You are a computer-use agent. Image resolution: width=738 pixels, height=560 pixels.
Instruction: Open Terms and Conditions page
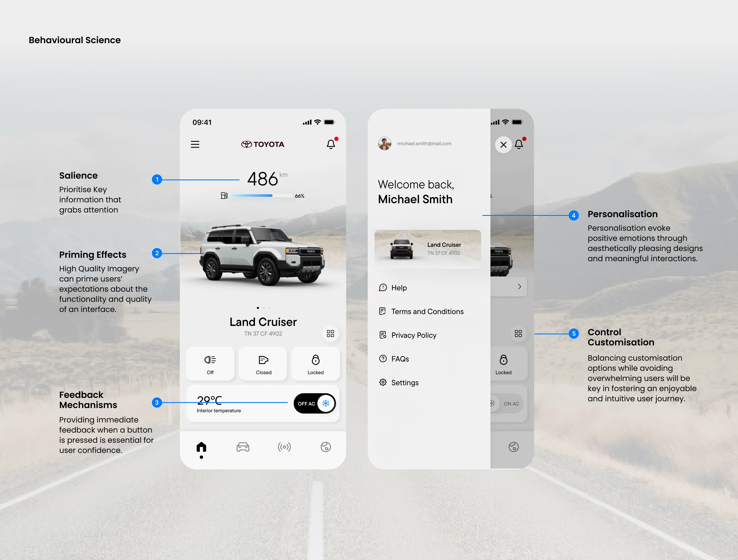[x=428, y=311]
